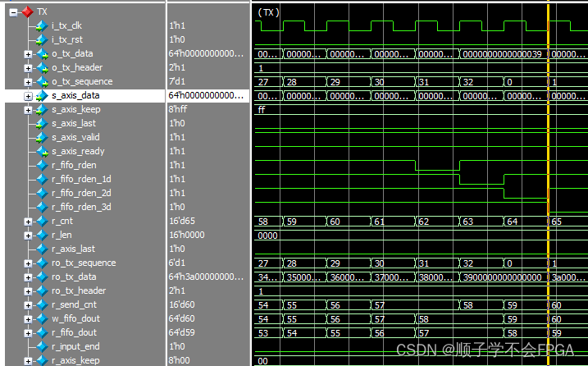Click the r_fifo_rden_3d signal icon
Image resolution: width=588 pixels, height=366 pixels.
coord(42,208)
